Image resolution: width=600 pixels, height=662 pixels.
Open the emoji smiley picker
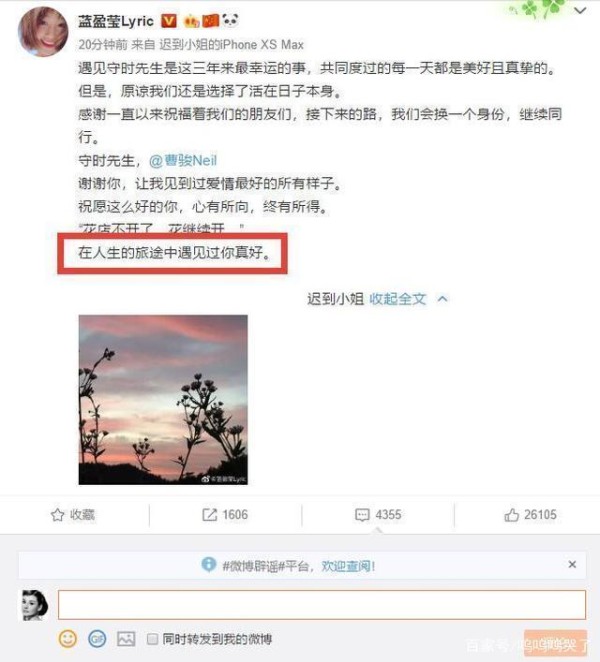pyautogui.click(x=68, y=639)
